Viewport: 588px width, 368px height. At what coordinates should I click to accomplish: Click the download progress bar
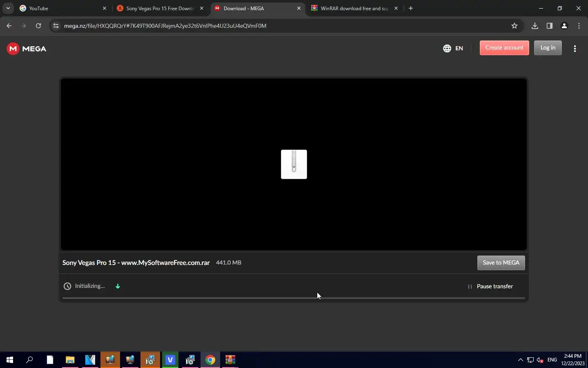[294, 298]
